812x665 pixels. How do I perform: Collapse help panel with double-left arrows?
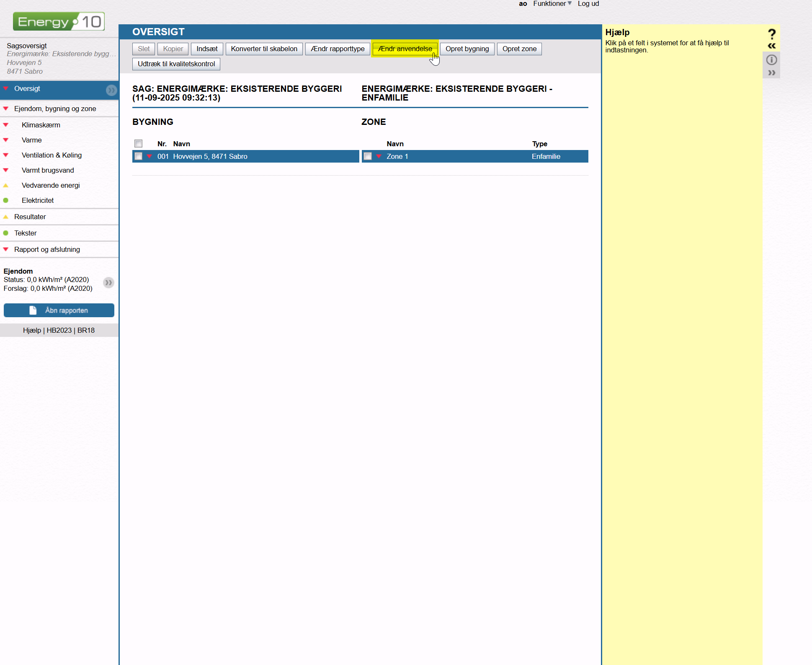[771, 46]
